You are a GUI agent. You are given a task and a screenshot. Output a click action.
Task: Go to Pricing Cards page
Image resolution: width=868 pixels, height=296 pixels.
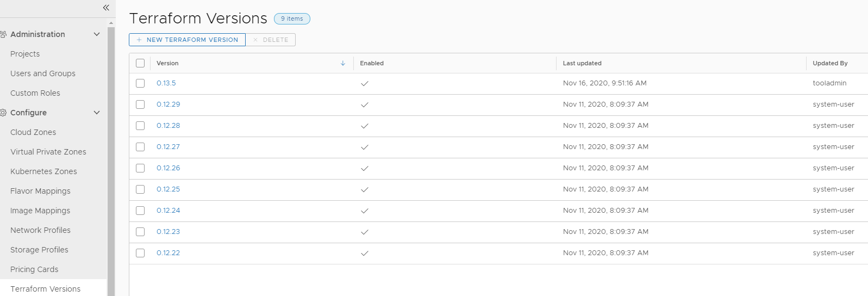(34, 269)
